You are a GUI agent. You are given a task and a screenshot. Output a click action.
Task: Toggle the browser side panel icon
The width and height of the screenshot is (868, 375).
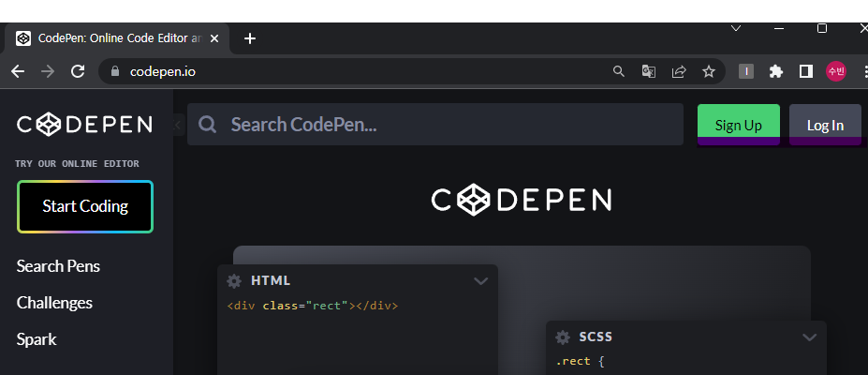[806, 71]
